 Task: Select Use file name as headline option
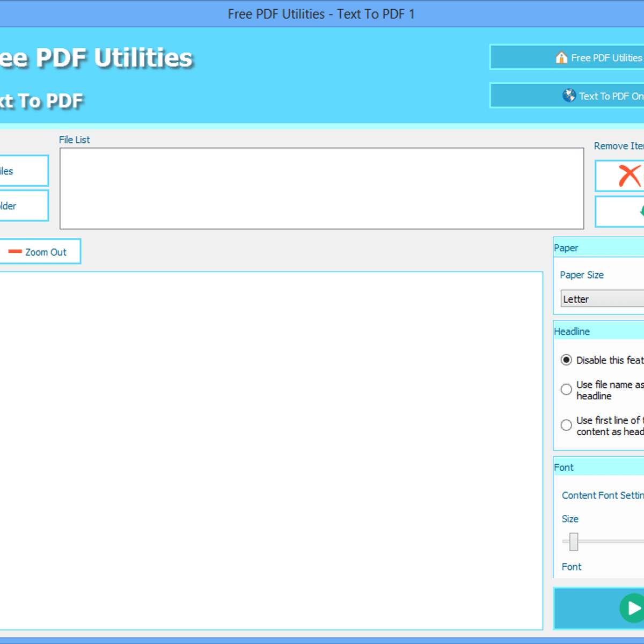pos(566,390)
